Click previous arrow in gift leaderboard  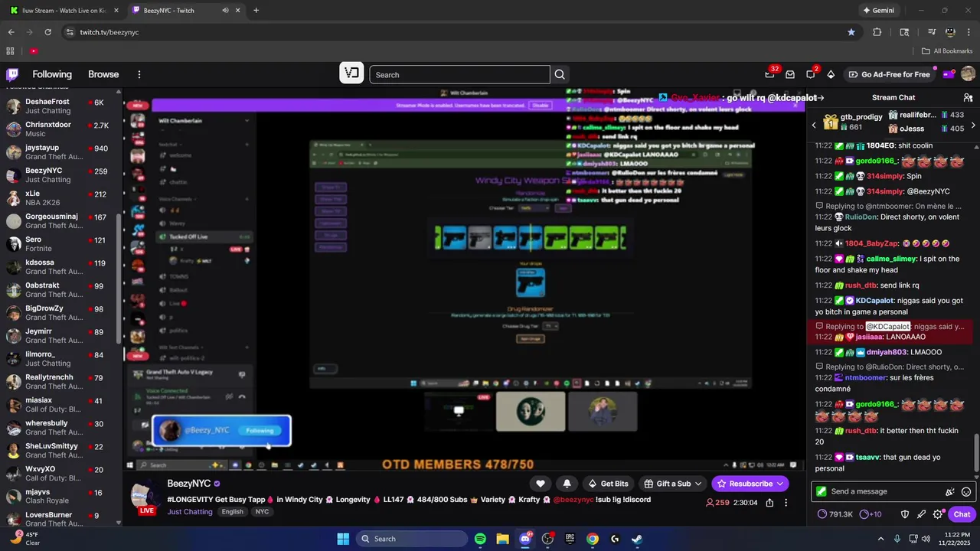point(814,125)
